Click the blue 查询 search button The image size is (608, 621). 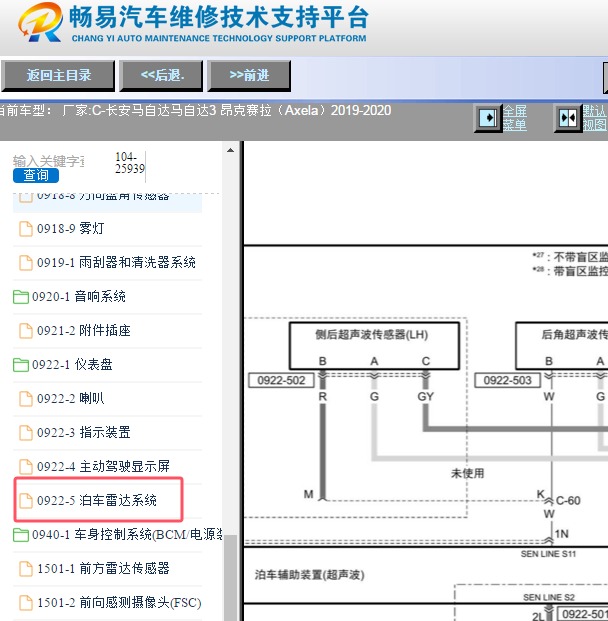[36, 175]
